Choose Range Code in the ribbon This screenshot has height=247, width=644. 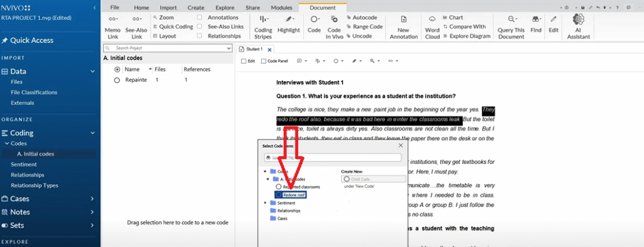(364, 26)
